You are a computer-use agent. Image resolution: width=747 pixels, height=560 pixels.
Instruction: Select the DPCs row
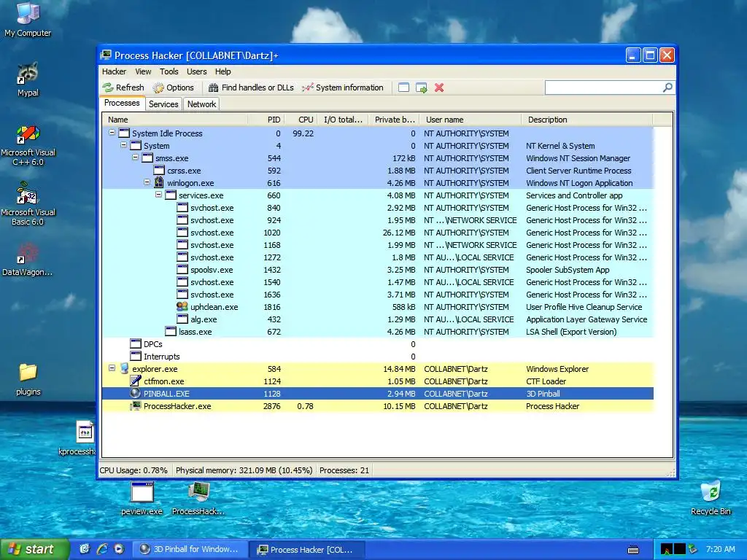[377, 344]
